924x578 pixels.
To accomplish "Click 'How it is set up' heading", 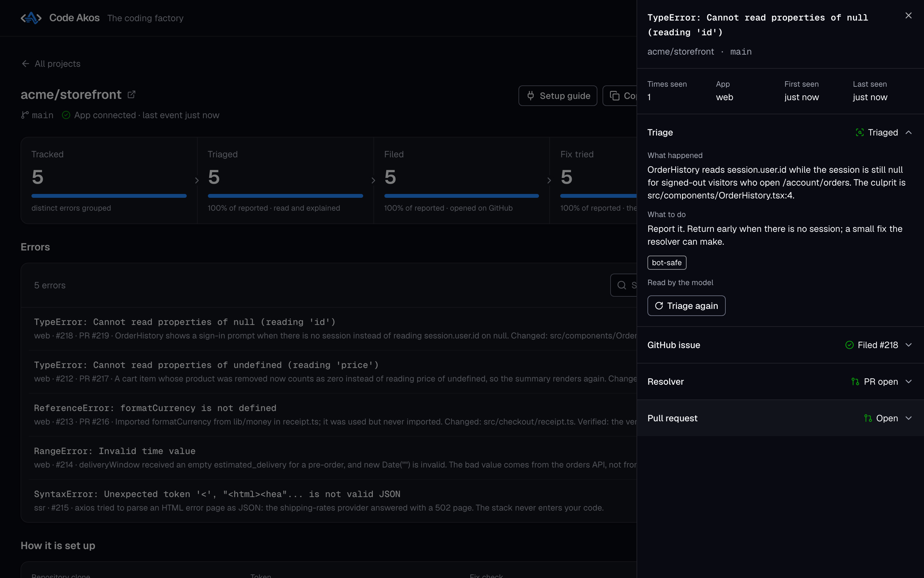I will click(58, 546).
